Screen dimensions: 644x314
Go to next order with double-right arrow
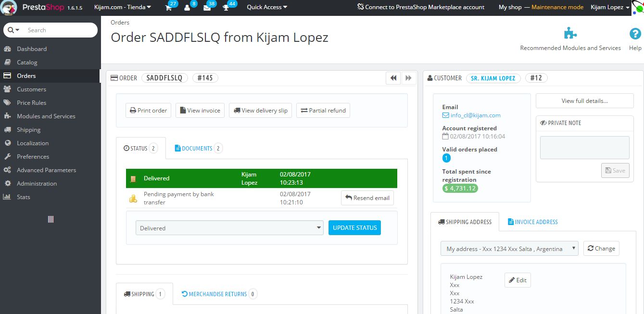click(408, 78)
